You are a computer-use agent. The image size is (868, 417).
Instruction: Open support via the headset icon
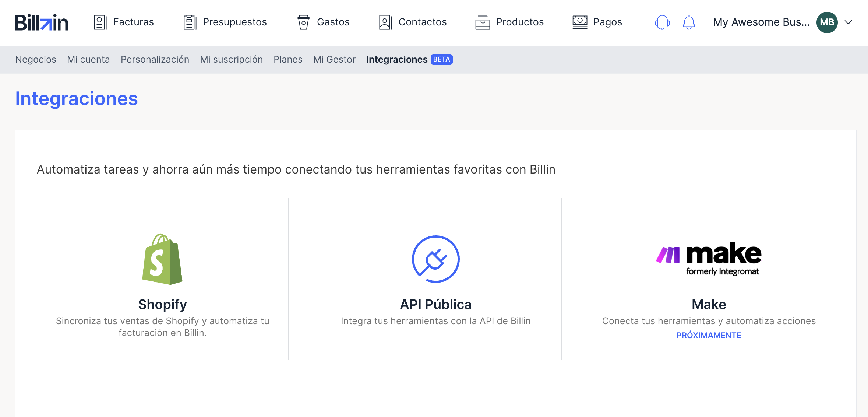[662, 22]
